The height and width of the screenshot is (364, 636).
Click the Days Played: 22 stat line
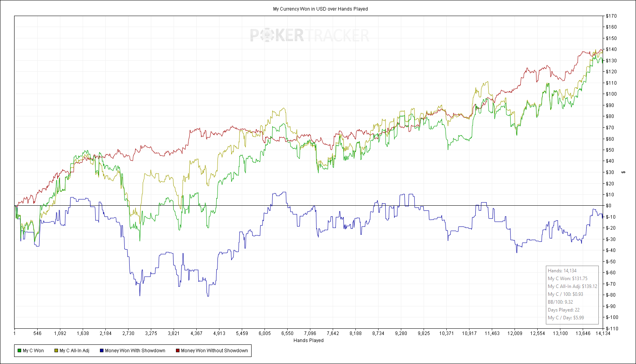564,310
